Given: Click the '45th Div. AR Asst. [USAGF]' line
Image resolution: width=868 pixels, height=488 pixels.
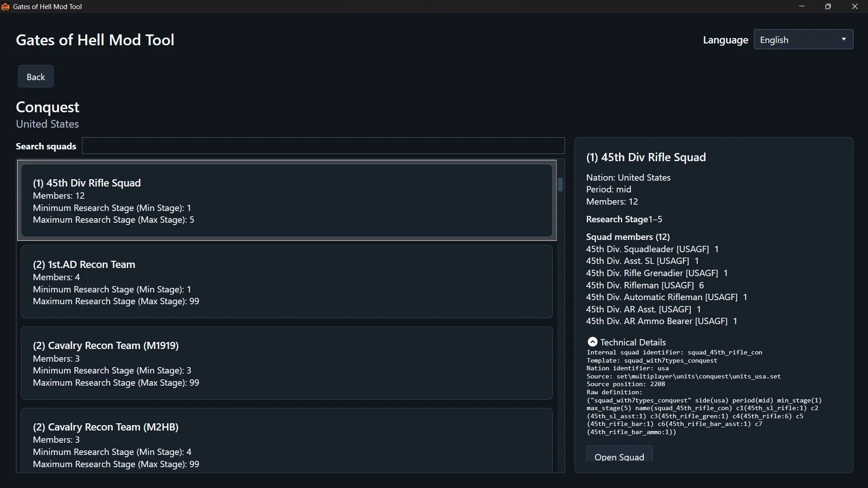Looking at the screenshot, I should (x=644, y=309).
